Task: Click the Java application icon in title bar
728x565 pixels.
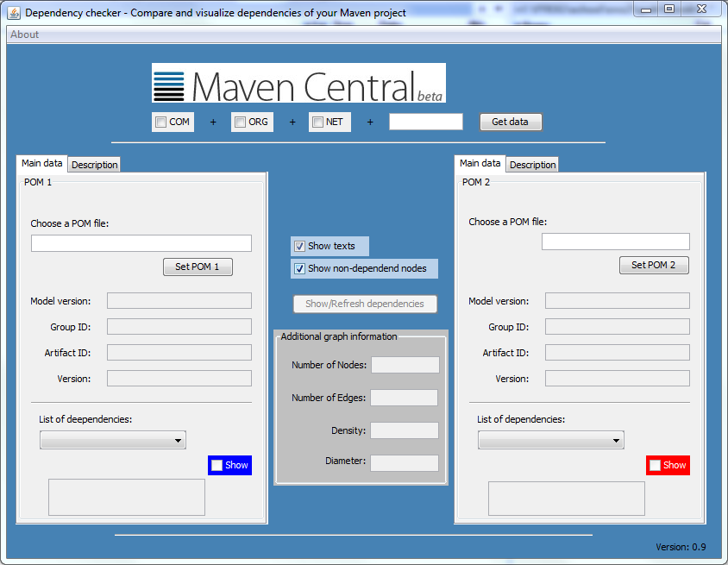Action: click(14, 13)
